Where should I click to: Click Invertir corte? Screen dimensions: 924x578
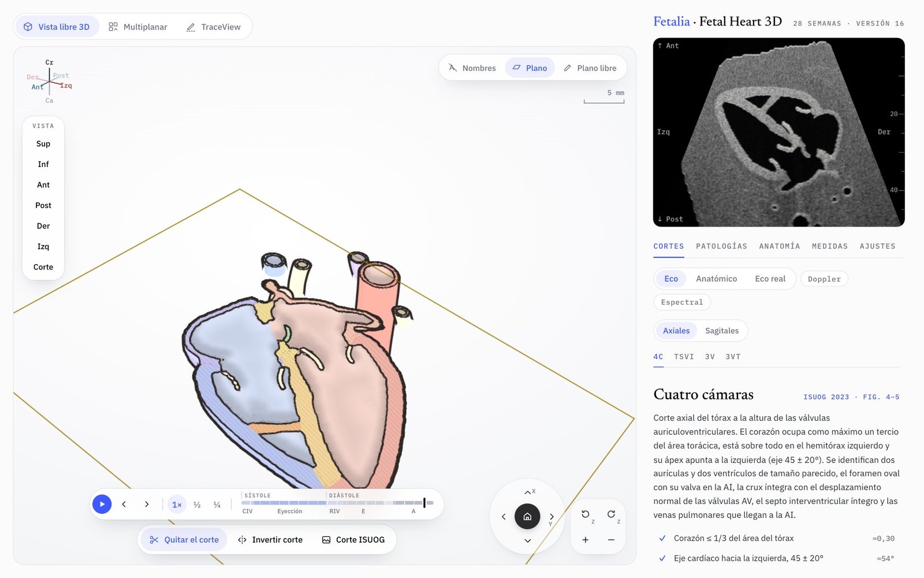[270, 540]
